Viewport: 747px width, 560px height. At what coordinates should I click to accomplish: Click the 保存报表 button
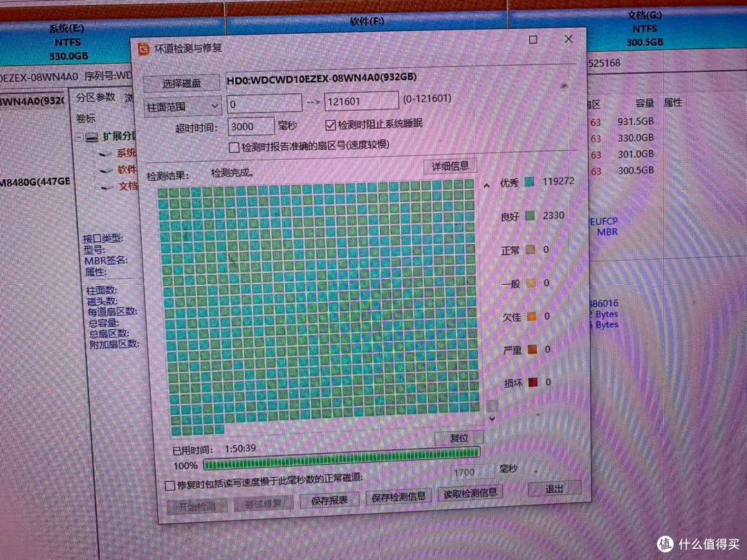click(x=329, y=501)
